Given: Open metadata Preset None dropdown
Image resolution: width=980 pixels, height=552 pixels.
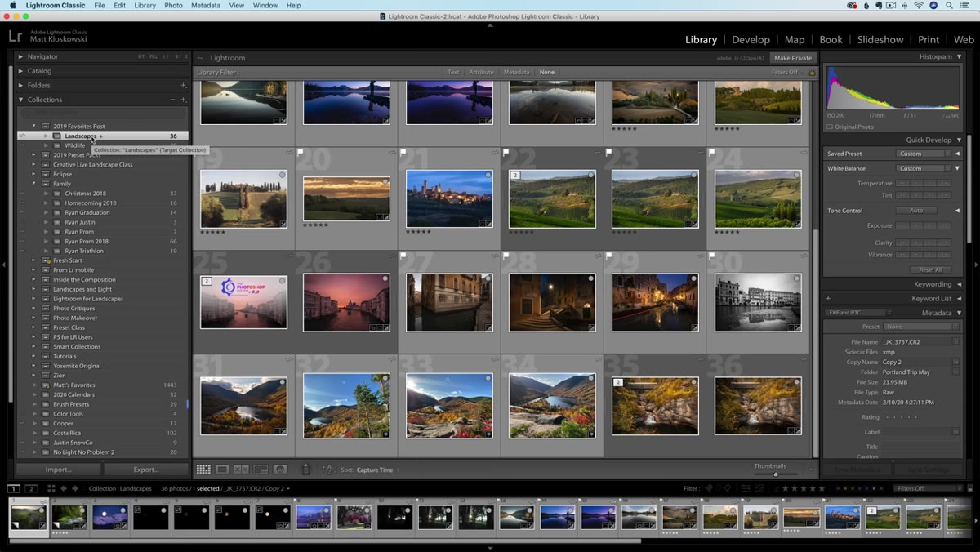Looking at the screenshot, I should (x=923, y=327).
